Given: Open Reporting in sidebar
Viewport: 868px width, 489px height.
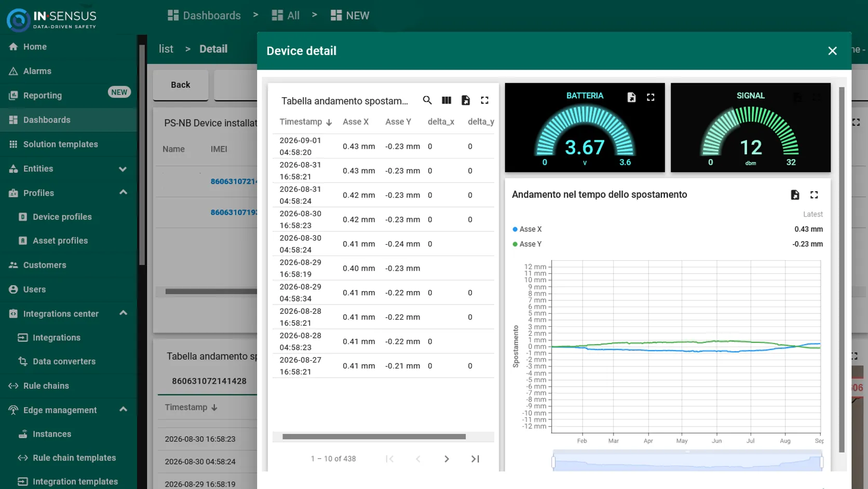Looking at the screenshot, I should pos(69,96).
